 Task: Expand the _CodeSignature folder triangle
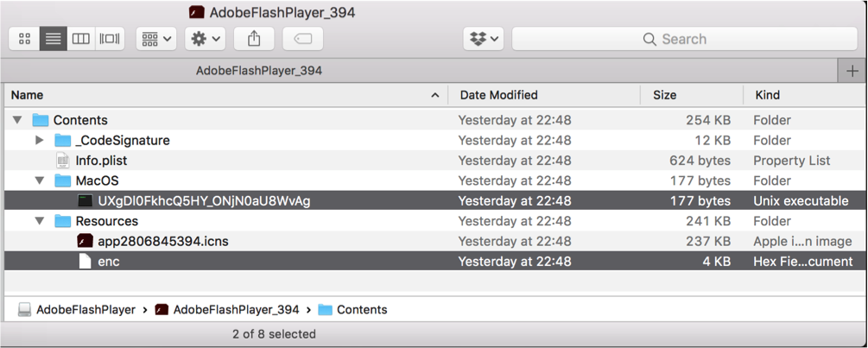click(x=40, y=141)
